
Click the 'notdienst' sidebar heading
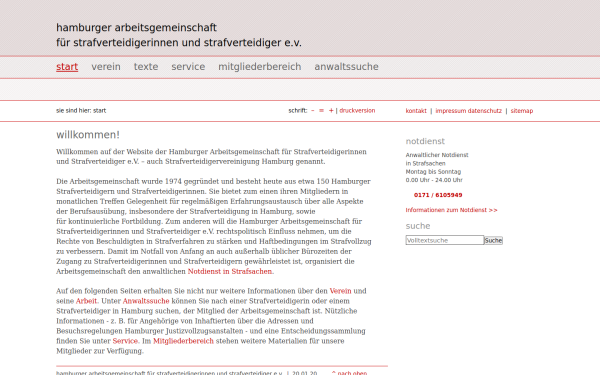click(x=425, y=141)
